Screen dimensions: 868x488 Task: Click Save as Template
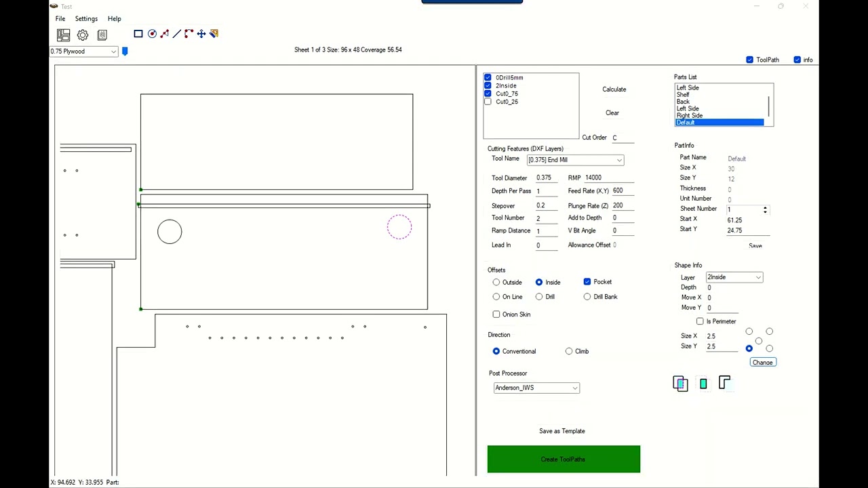tap(562, 431)
